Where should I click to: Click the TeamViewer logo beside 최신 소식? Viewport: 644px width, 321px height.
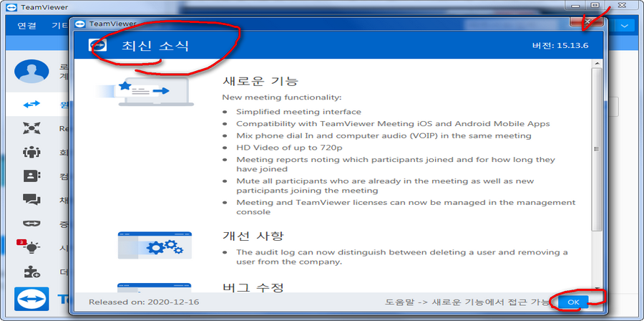98,45
